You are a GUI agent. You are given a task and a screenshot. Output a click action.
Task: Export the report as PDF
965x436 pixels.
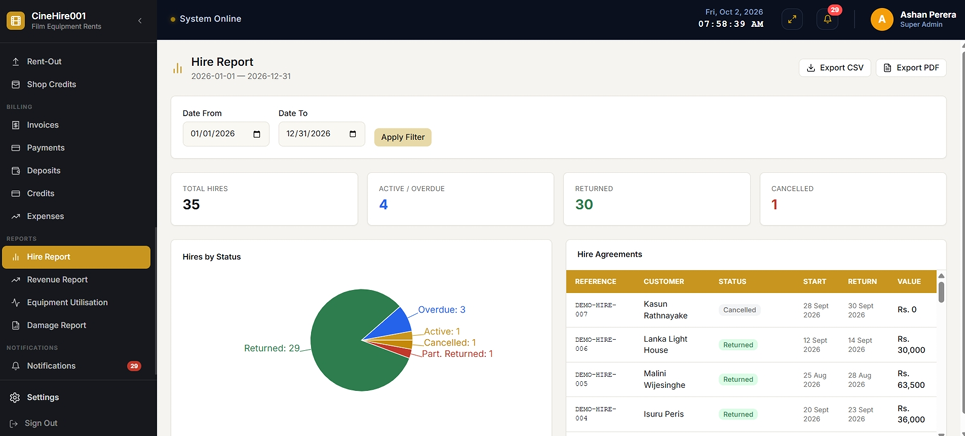coord(911,68)
